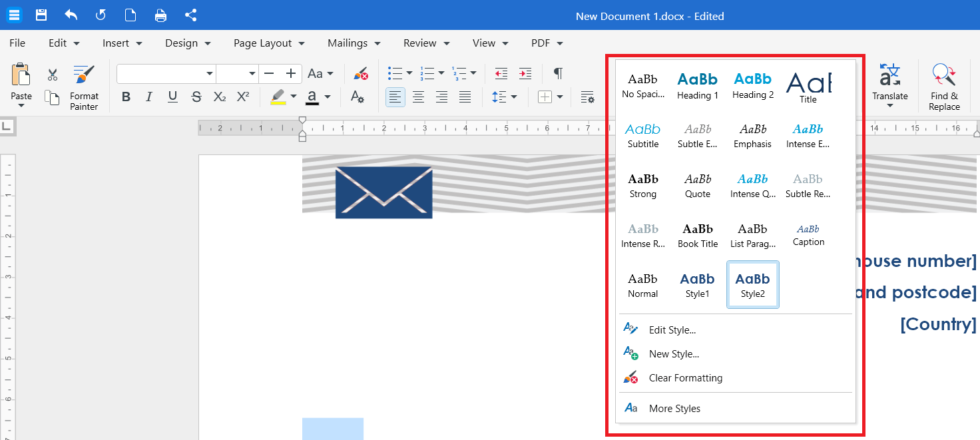Open the paragraph settings gear icon

click(587, 97)
